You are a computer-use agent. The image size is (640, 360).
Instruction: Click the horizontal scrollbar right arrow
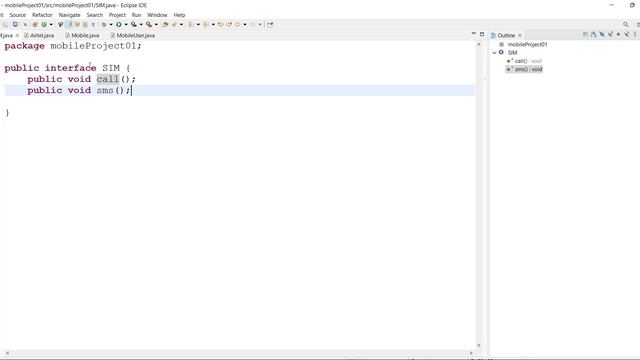(471, 353)
